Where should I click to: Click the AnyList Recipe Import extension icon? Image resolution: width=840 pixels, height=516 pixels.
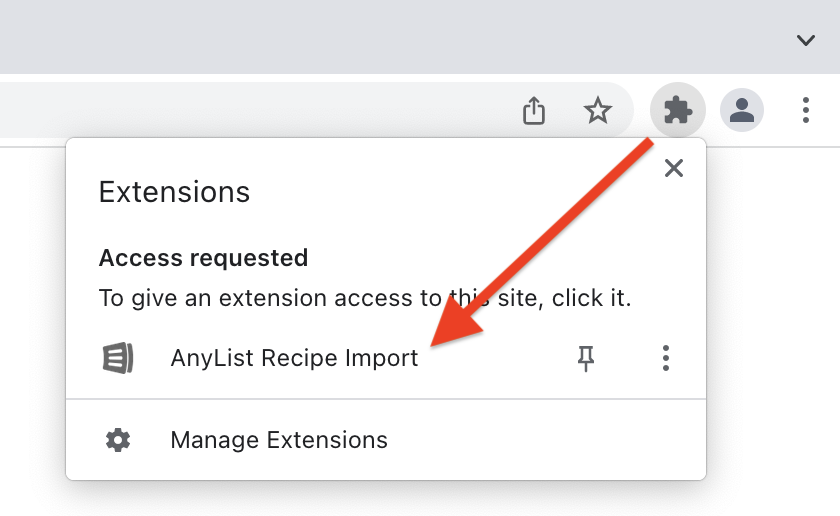pos(118,358)
